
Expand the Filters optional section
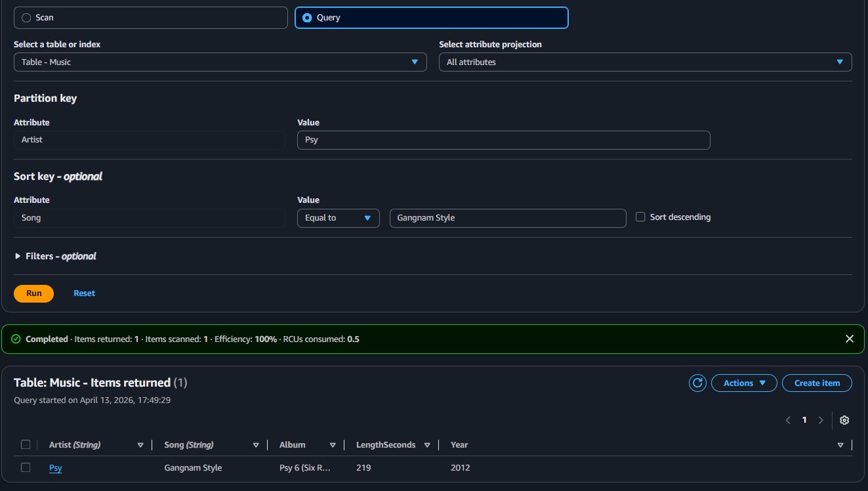tap(55, 256)
